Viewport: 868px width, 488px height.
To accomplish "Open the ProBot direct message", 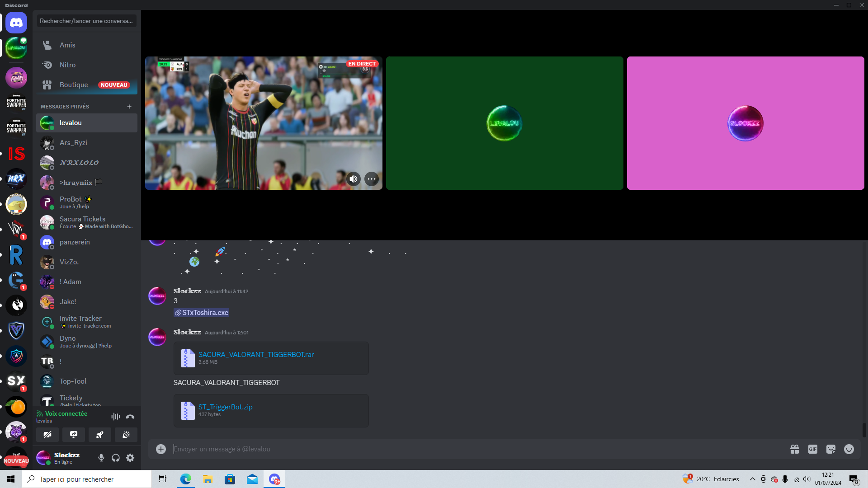I will [87, 202].
